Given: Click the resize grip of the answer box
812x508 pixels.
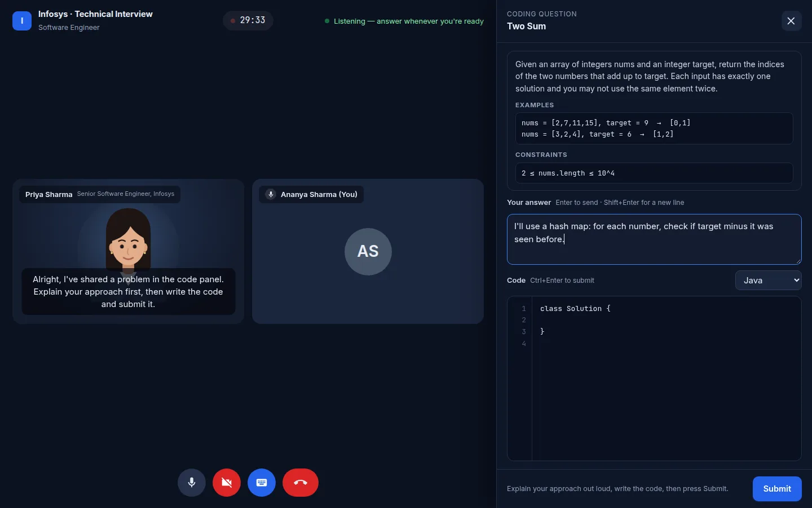Looking at the screenshot, I should pos(798,261).
